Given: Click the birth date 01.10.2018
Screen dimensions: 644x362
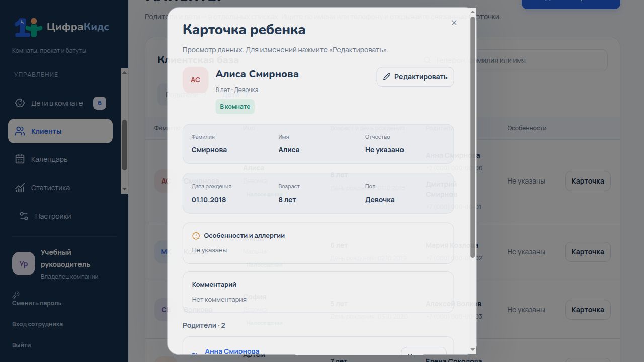Looking at the screenshot, I should 209,200.
